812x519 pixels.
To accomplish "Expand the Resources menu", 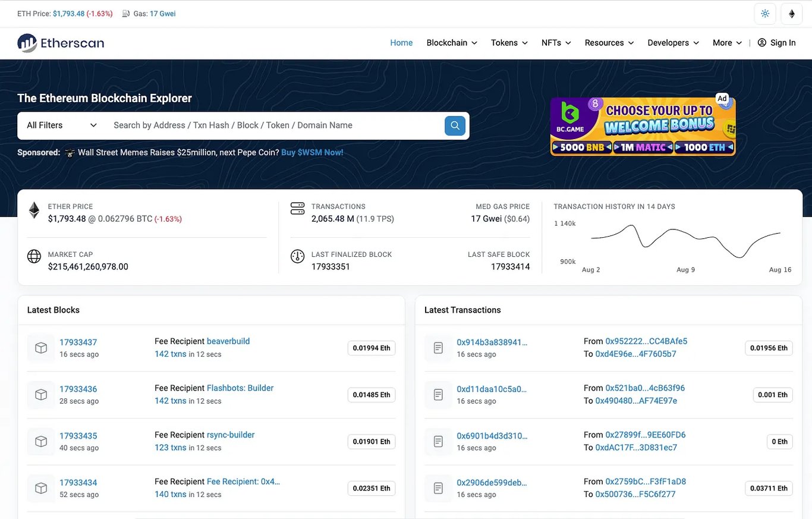I will [x=609, y=43].
